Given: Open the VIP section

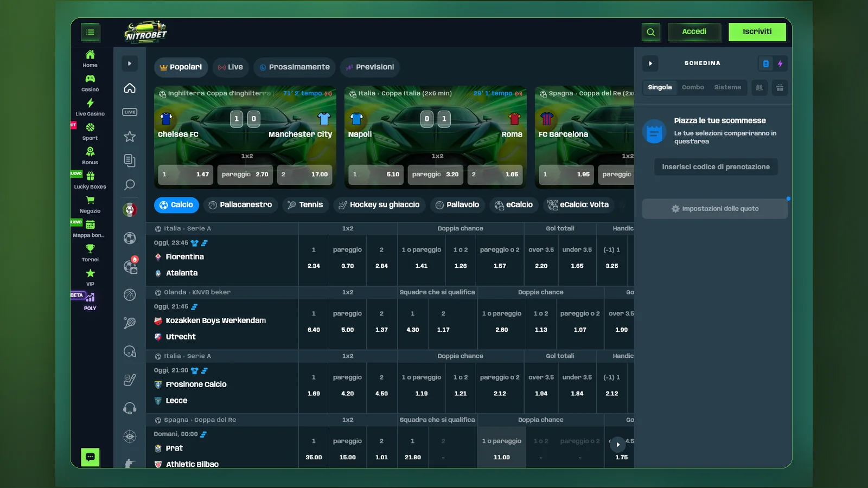Looking at the screenshot, I should (x=90, y=278).
